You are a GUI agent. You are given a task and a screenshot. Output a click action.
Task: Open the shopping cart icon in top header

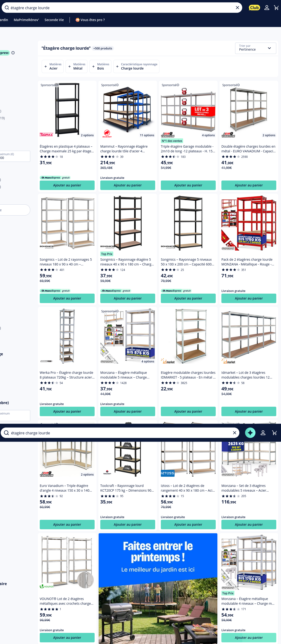click(x=276, y=8)
